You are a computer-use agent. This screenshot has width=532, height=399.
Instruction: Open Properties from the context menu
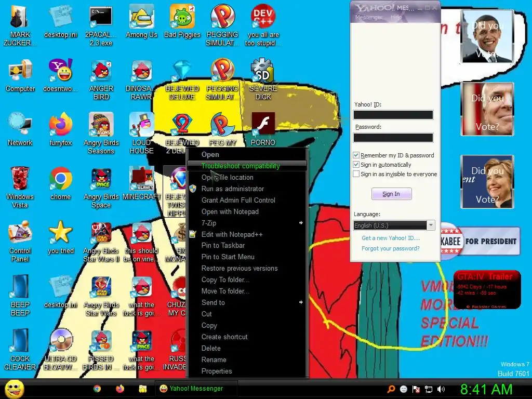[247, 371]
